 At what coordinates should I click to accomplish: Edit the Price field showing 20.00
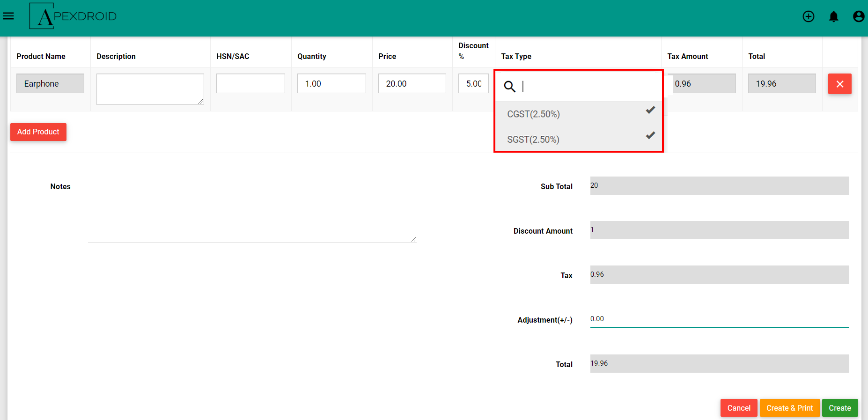click(x=412, y=83)
